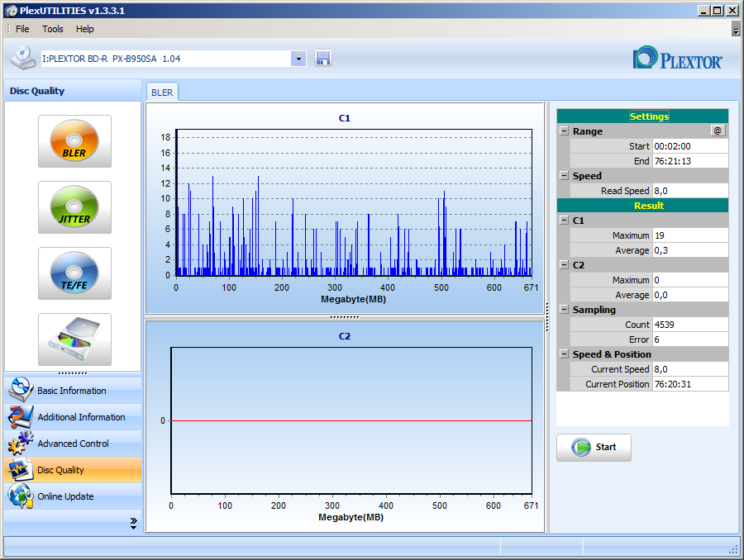Click the Disc Quality panel header
Screen dimensions: 744x560
[73, 91]
